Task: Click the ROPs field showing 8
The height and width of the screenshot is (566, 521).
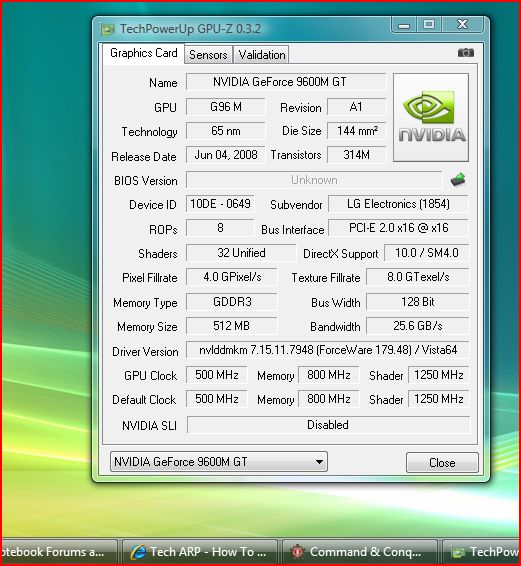Action: coord(220,228)
